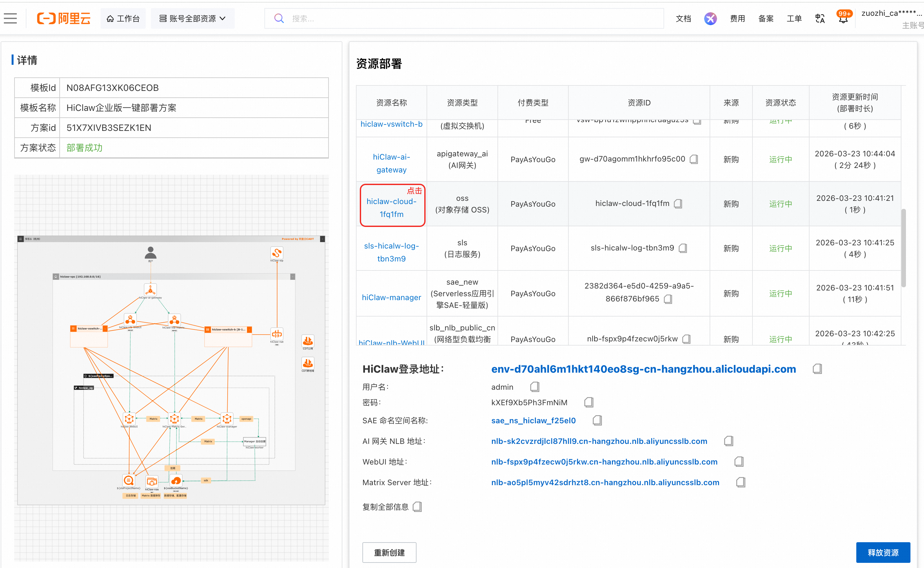Image resolution: width=924 pixels, height=568 pixels.
Task: Copy hiClaw-manager SAE resource ID
Action: (x=668, y=299)
